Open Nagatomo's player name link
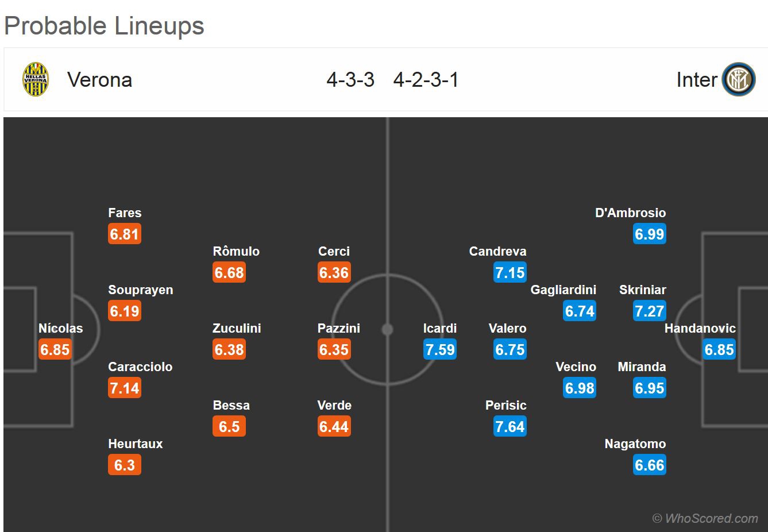 click(635, 444)
